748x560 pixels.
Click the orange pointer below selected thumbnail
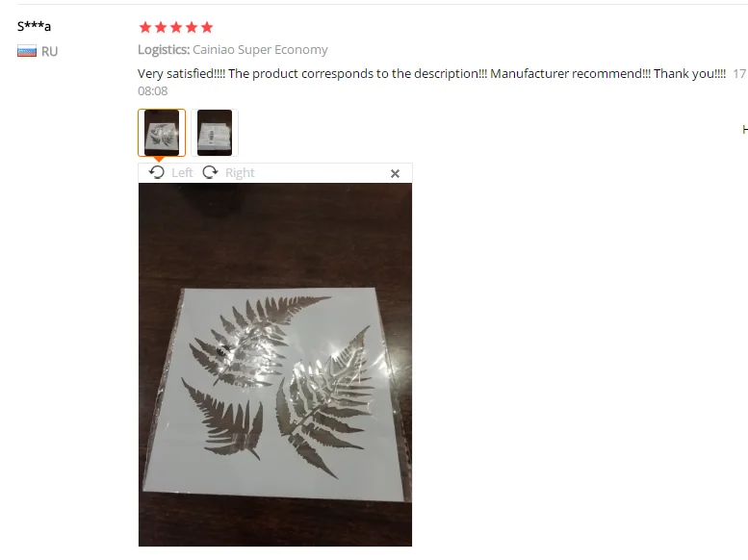160,160
